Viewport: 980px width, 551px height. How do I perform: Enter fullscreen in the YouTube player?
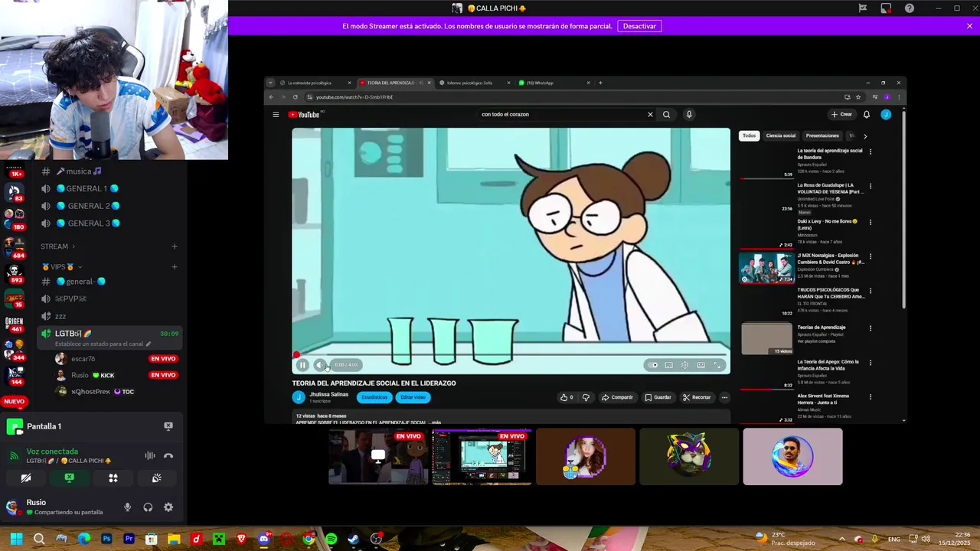[x=717, y=365]
